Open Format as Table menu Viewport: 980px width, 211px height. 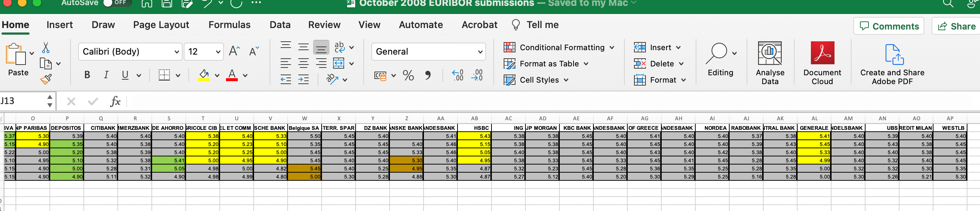tap(546, 64)
